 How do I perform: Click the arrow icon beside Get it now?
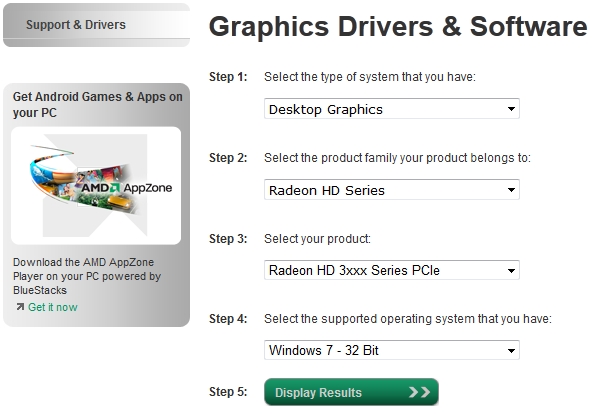click(20, 307)
